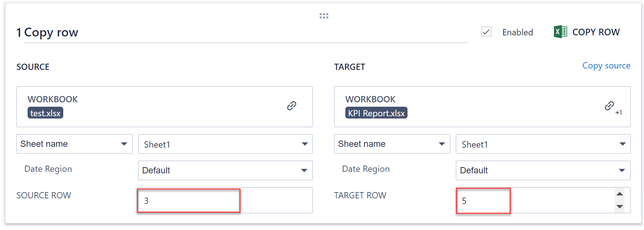Viewport: 644px width, 230px height.
Task: Open the target Sheet name type dropdown
Action: coord(392,144)
